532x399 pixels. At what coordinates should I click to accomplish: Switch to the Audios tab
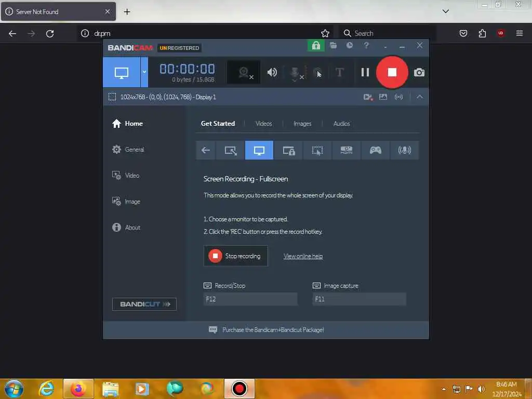pyautogui.click(x=341, y=124)
